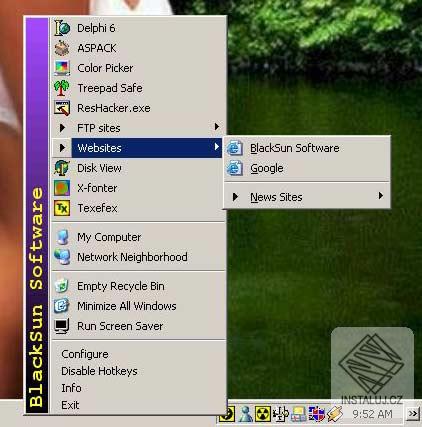Click the Empty Recycle Bin icon
This screenshot has height=427, width=422.
[62, 286]
